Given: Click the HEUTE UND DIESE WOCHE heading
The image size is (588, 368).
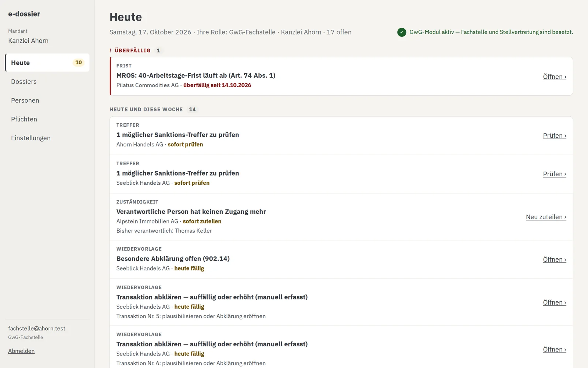Looking at the screenshot, I should tap(146, 109).
